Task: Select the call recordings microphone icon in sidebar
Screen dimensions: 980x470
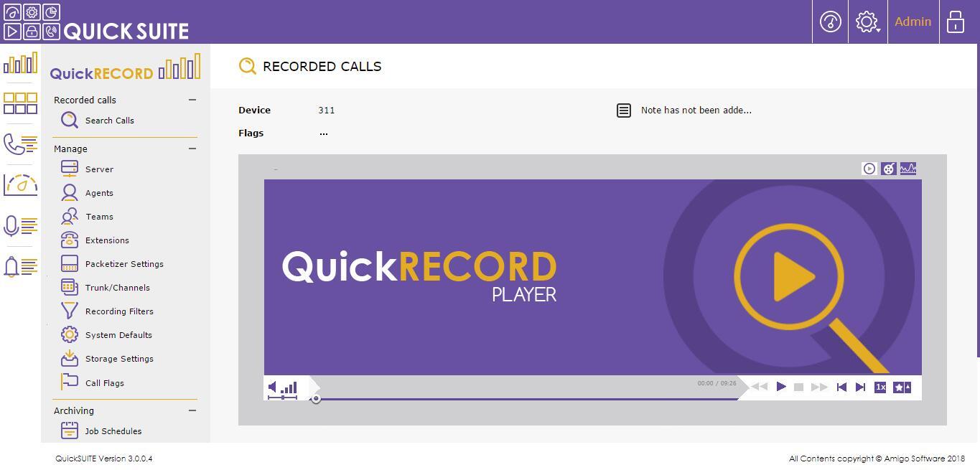Action: [20, 226]
